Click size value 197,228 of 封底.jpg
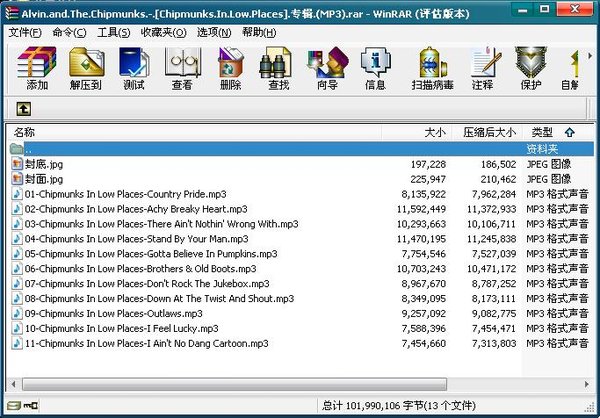Viewport: 600px width, 418px height. (428, 164)
